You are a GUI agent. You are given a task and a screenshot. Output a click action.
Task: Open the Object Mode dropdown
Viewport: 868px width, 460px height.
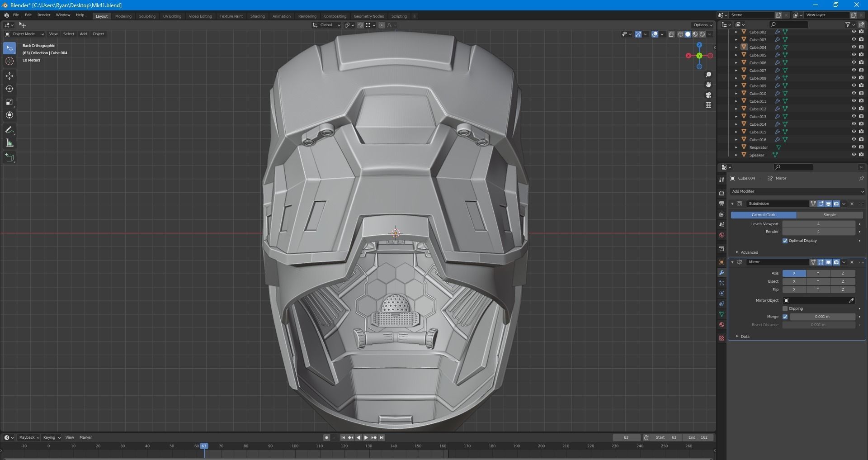24,34
